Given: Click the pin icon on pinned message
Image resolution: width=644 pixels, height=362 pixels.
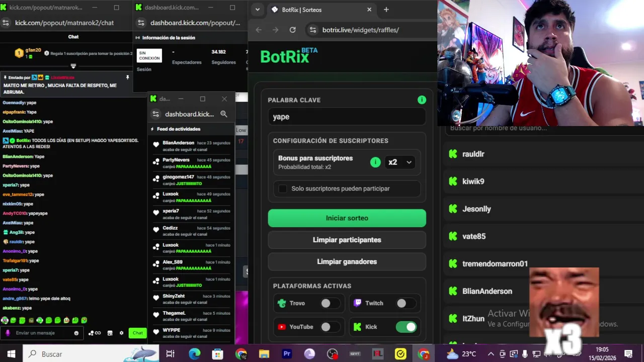Looking at the screenshot, I should pyautogui.click(x=127, y=77).
